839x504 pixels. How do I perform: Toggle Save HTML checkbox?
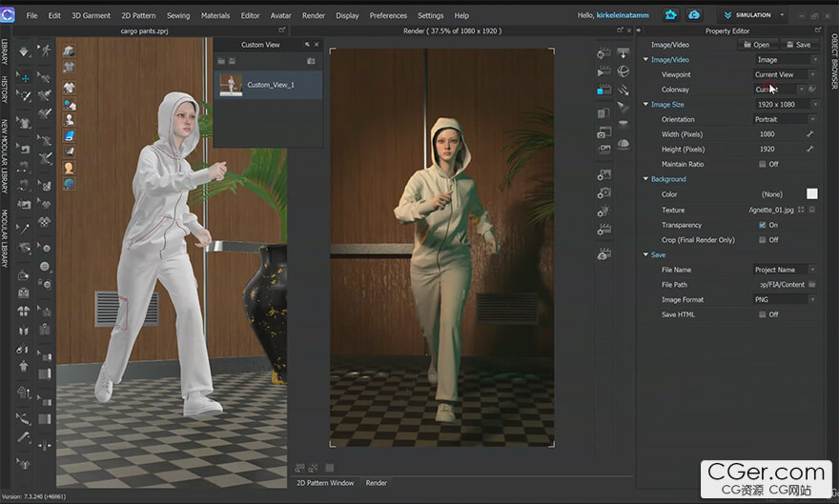762,314
